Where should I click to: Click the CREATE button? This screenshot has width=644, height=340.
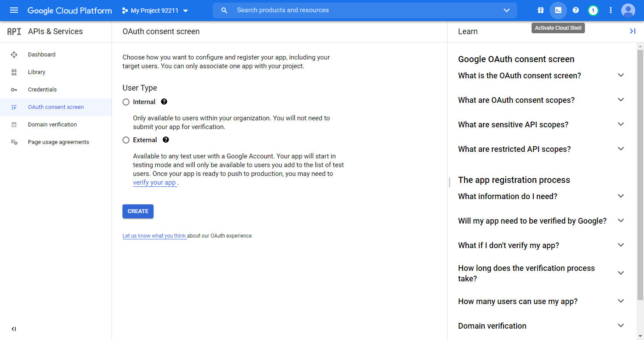coord(138,211)
